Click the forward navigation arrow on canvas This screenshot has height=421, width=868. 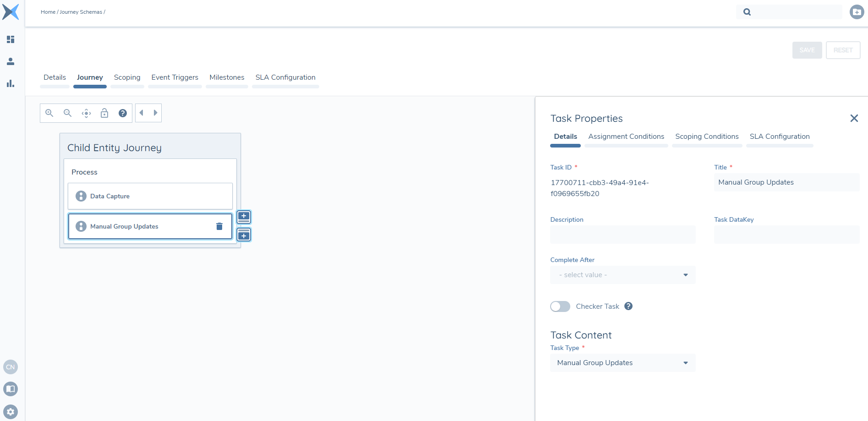155,112
